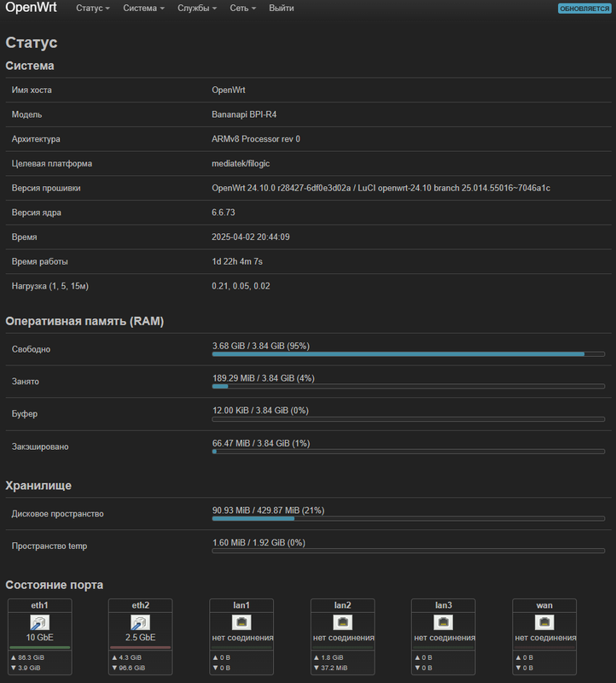
Task: Click the wan port name label
Action: (544, 605)
